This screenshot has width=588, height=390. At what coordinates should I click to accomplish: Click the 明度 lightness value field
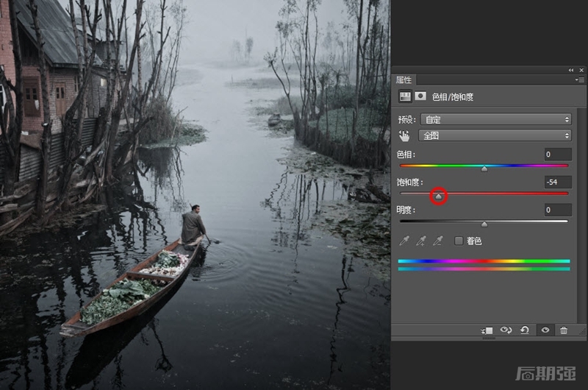[558, 210]
